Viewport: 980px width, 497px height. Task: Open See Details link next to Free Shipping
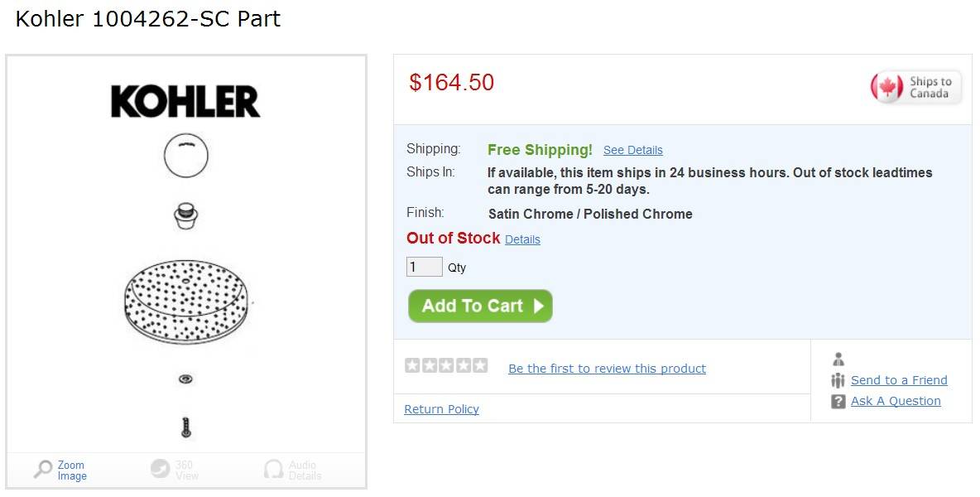coord(632,150)
